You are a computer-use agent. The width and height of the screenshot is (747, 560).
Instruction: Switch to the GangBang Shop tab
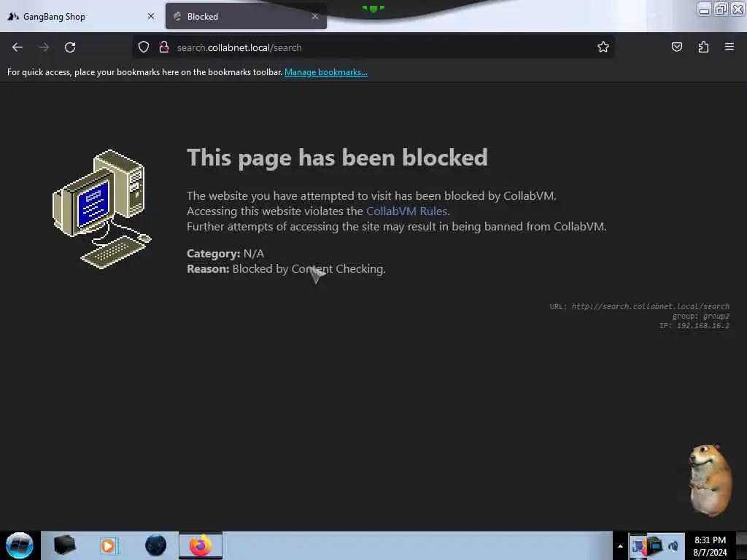coord(81,17)
